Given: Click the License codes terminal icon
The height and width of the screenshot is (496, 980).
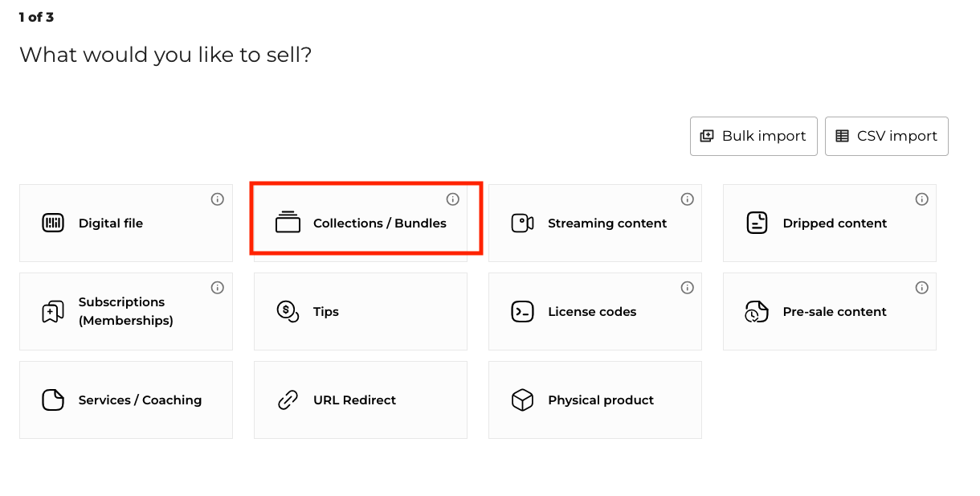Looking at the screenshot, I should (522, 311).
